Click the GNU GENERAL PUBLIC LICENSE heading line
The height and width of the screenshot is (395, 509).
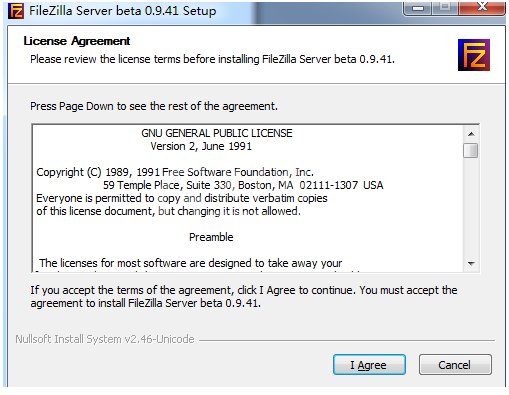click(x=217, y=133)
